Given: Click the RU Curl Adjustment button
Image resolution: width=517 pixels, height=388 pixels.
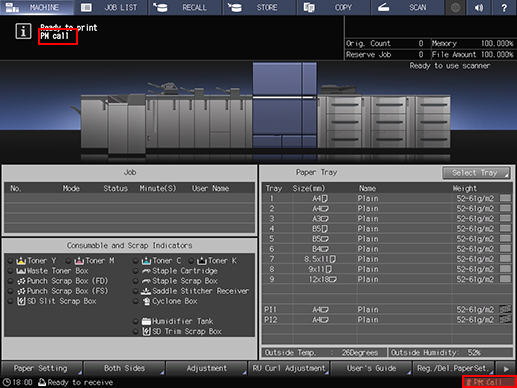Looking at the screenshot, I should [x=289, y=368].
